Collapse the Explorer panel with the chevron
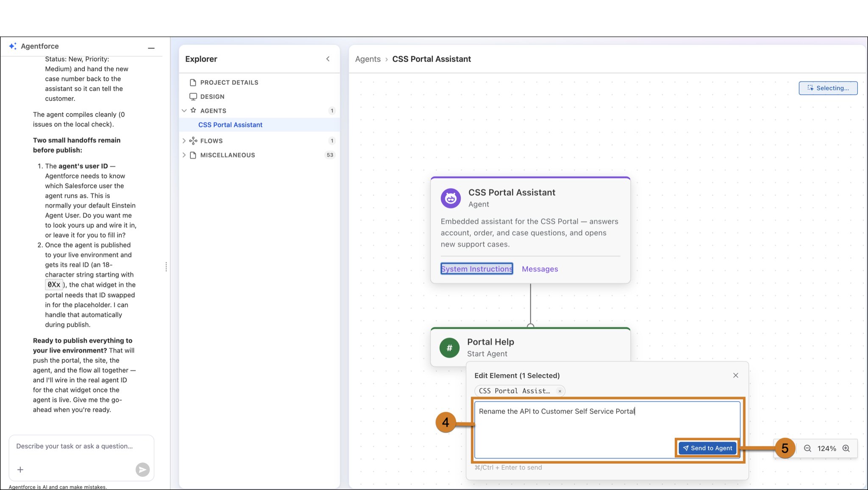The width and height of the screenshot is (868, 490). (328, 59)
